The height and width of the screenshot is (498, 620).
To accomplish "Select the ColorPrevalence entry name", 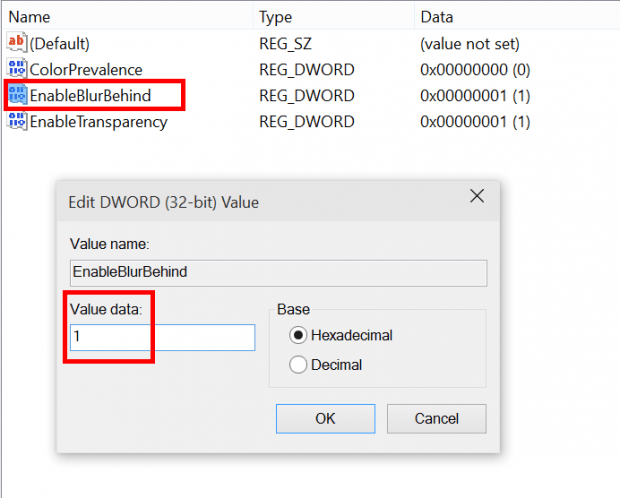I will [86, 69].
